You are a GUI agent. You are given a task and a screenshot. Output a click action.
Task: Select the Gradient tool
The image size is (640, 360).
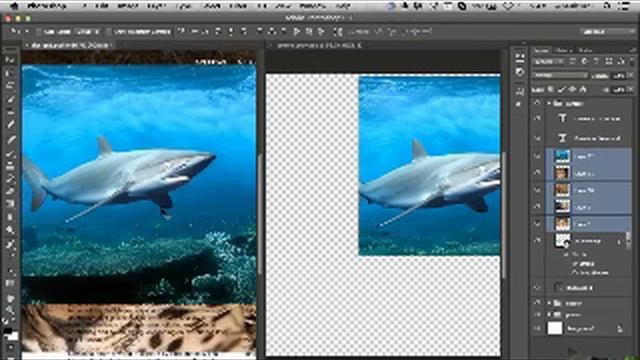click(10, 204)
